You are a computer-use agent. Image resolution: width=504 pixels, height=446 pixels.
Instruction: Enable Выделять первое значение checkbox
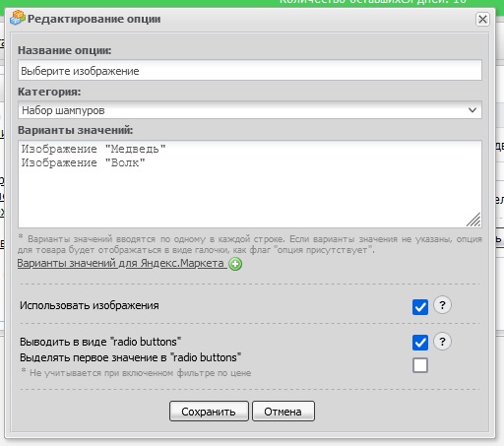[420, 365]
